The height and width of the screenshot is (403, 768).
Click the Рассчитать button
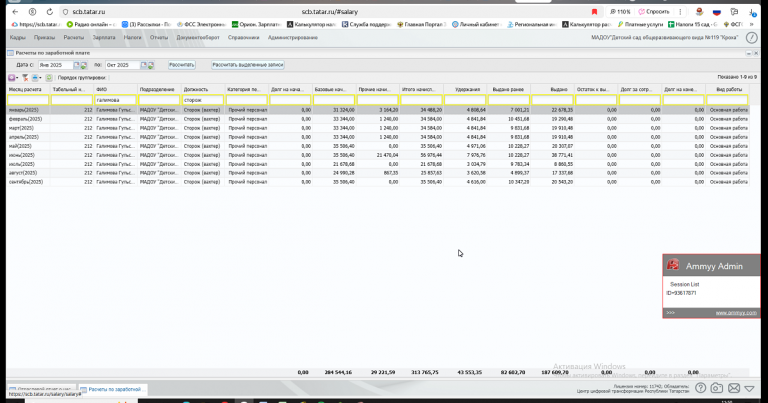182,65
